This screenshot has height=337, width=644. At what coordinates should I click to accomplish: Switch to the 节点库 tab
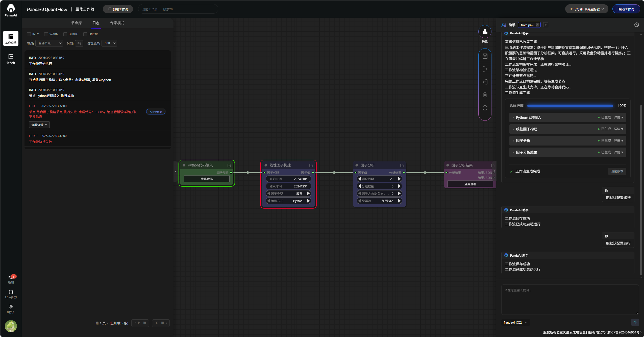click(x=77, y=23)
